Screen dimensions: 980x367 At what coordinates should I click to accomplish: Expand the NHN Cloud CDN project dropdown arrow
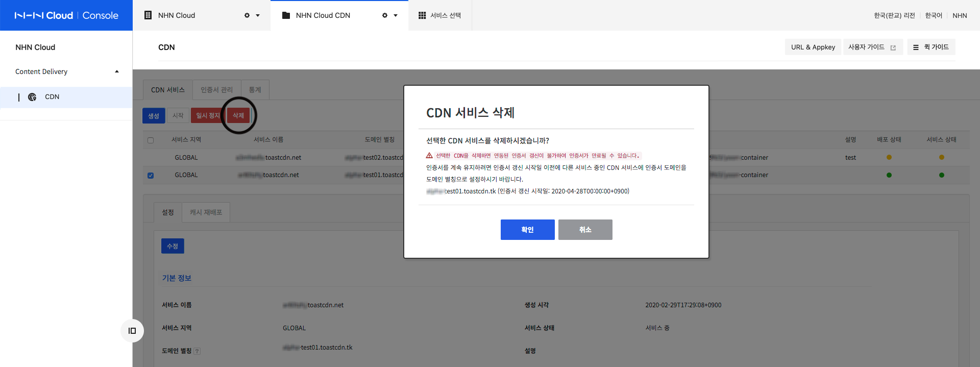[396, 15]
